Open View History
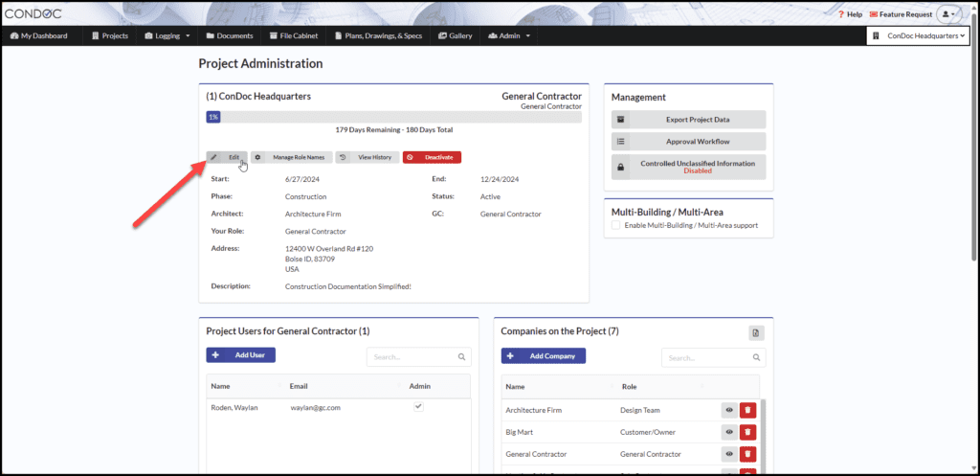 click(367, 157)
